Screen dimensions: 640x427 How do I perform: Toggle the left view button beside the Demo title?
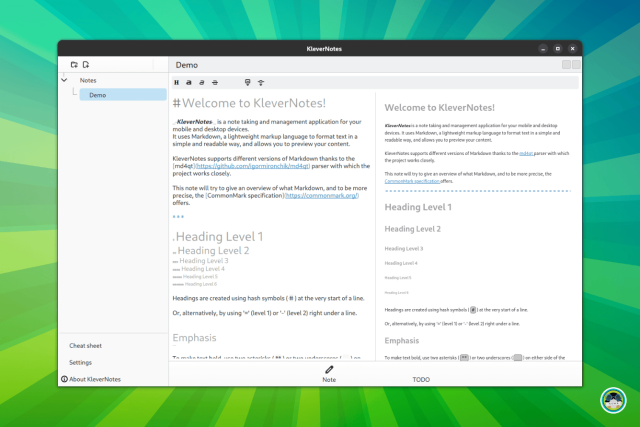coord(565,64)
